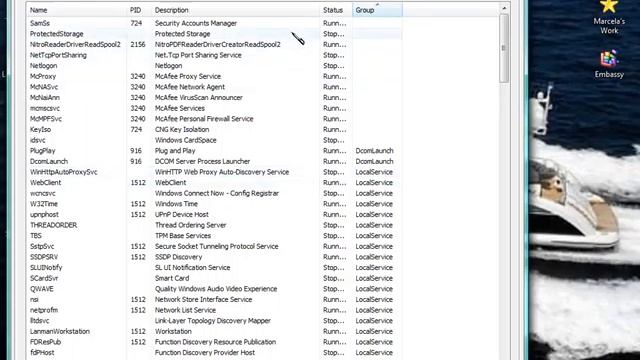
Task: Select the FDResPub service
Action: point(45,342)
